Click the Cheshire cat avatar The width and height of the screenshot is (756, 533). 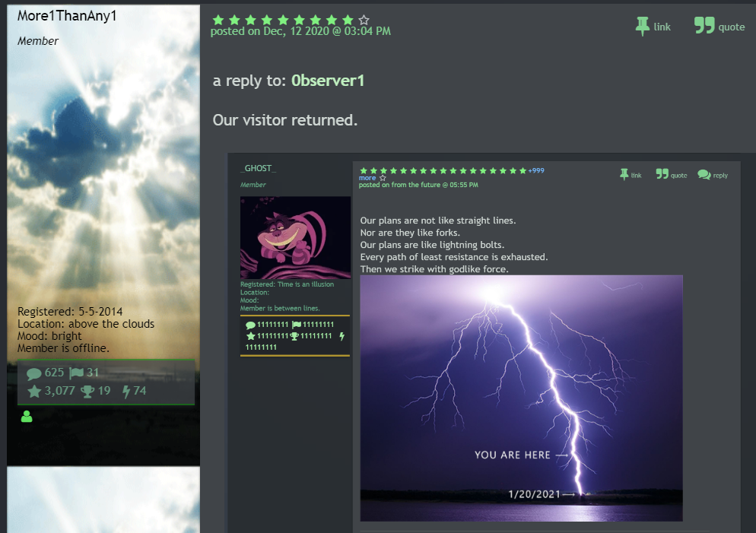click(x=296, y=237)
